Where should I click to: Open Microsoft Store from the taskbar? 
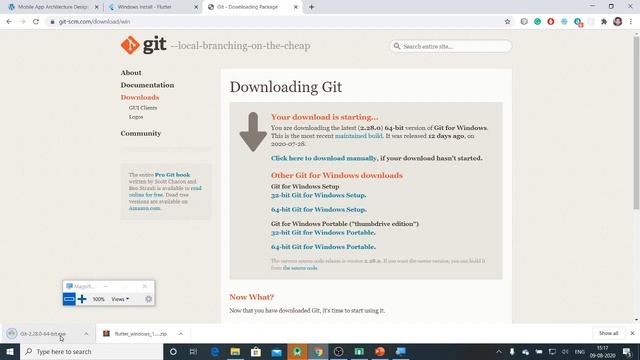(x=256, y=351)
